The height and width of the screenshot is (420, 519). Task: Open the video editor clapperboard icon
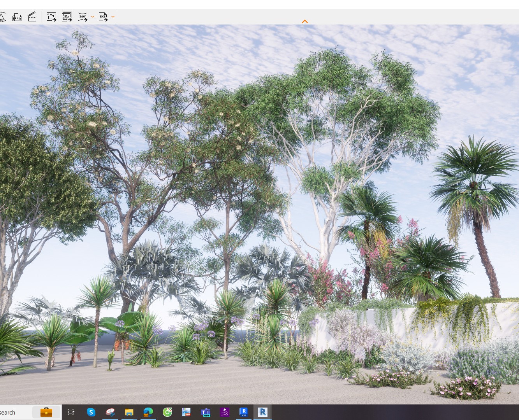pos(32,17)
